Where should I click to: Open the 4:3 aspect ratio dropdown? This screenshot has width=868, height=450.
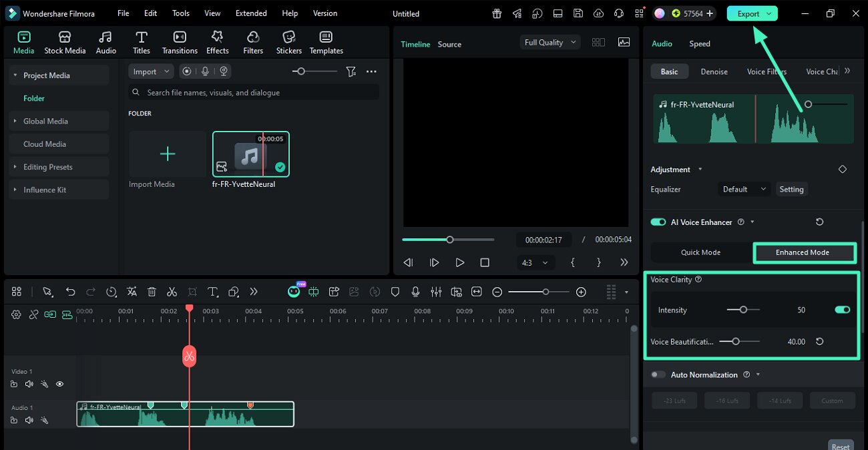point(535,262)
